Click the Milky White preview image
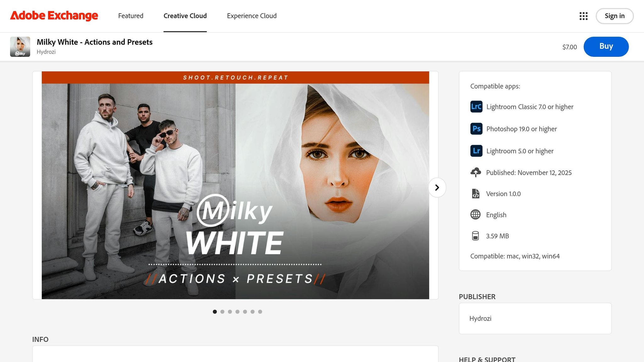This screenshot has width=644, height=362. [x=235, y=185]
